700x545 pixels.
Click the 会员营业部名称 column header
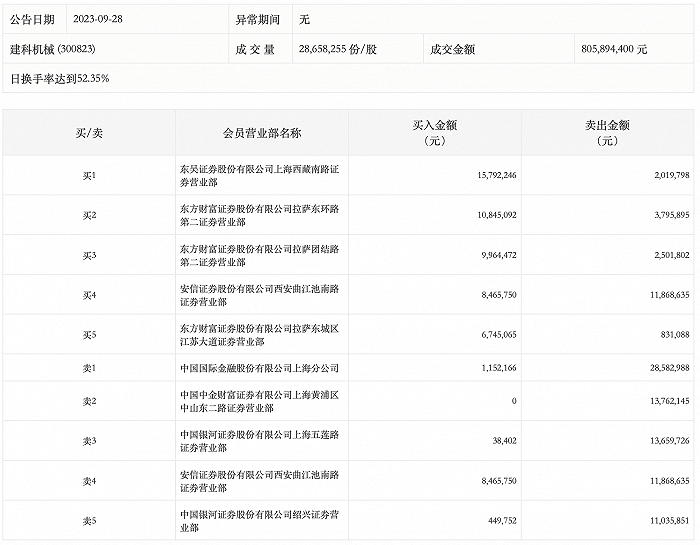262,133
